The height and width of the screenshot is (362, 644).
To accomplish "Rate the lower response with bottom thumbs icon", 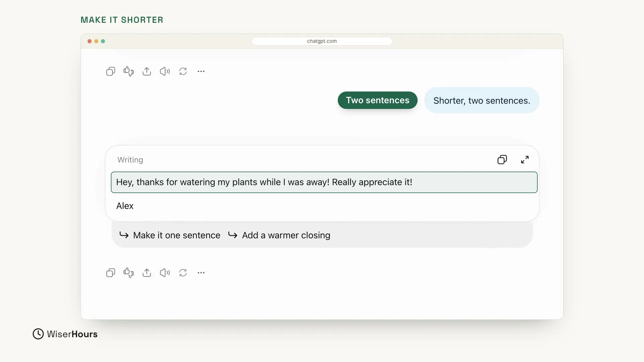I will click(129, 273).
